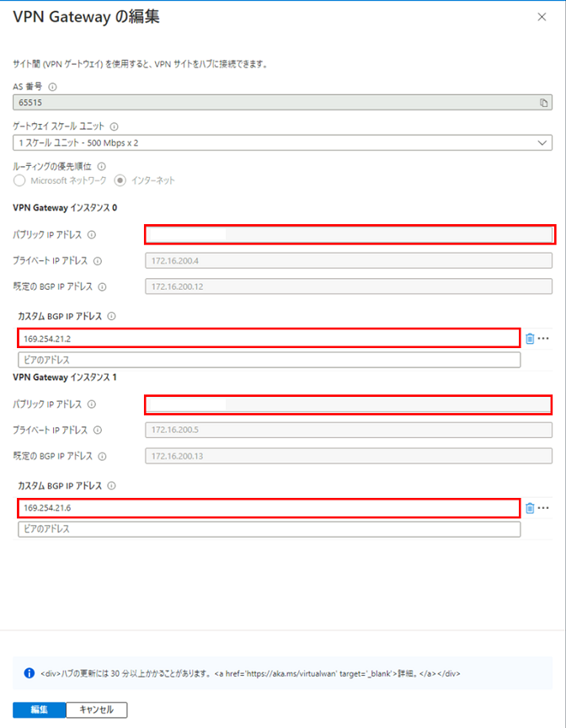This screenshot has height=728, width=566.
Task: Close the VPN Gateway edit panel
Action: [542, 17]
